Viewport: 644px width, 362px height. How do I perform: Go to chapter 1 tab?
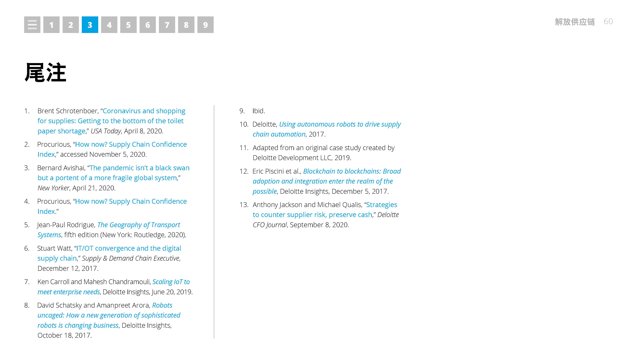click(52, 25)
